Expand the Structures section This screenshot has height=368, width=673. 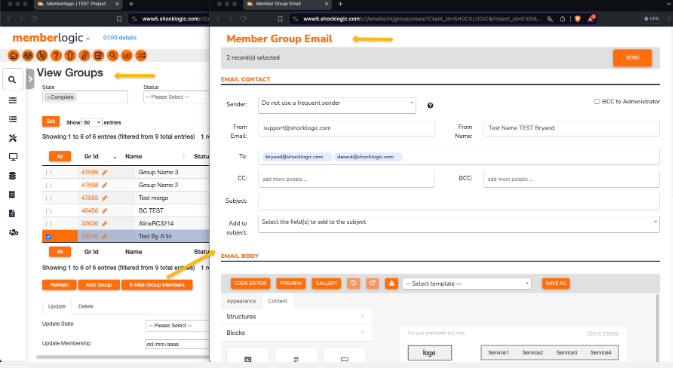(296, 316)
